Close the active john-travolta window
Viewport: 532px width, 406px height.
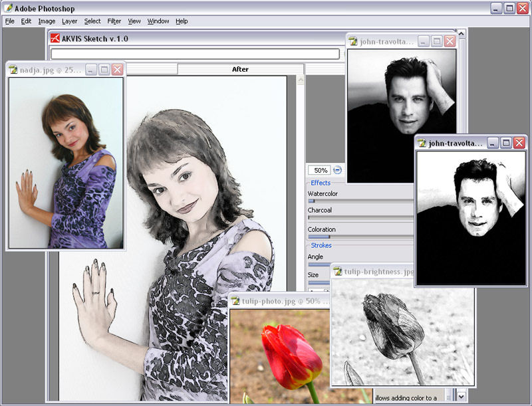point(519,143)
